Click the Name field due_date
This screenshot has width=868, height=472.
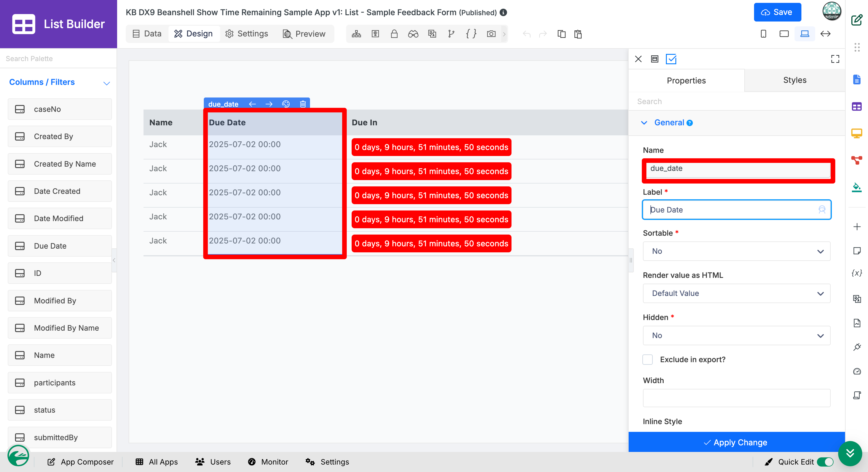[x=738, y=169]
